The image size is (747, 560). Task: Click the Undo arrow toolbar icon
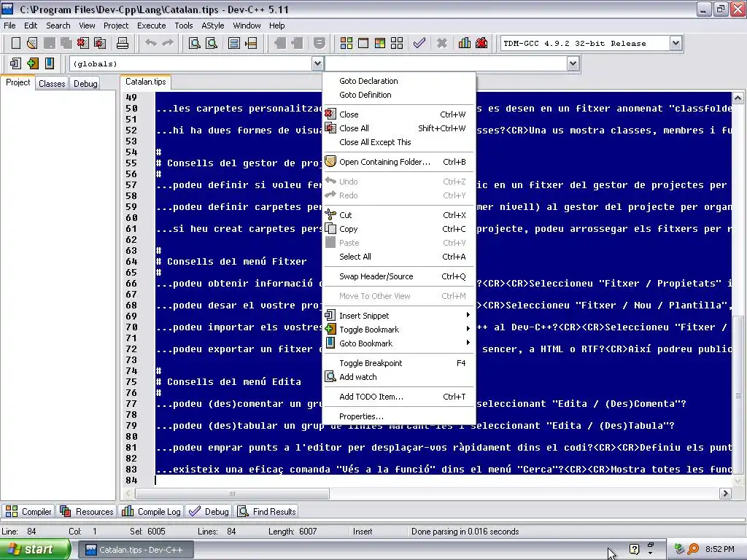tap(151, 43)
